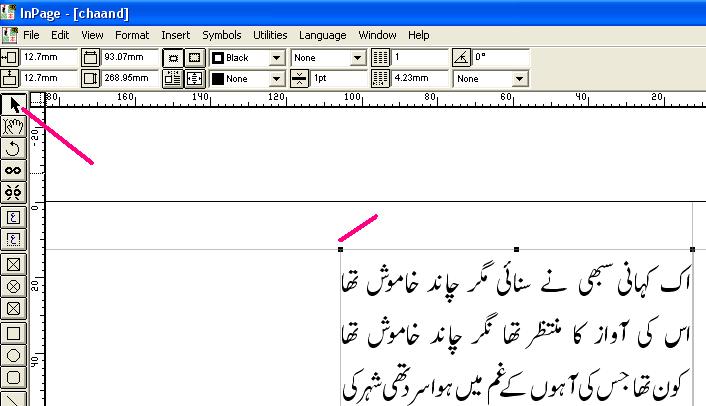Expand the top-row None dropdown next to Black
The image size is (706, 406).
click(x=357, y=58)
